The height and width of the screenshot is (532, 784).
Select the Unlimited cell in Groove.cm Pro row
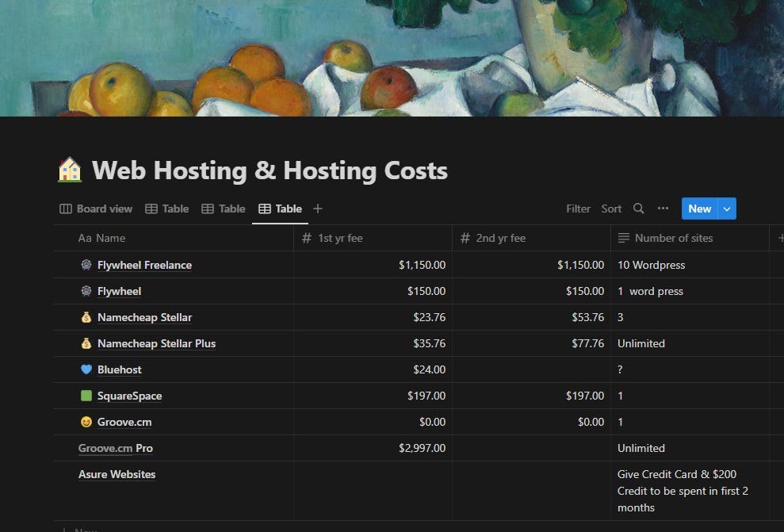pyautogui.click(x=690, y=448)
